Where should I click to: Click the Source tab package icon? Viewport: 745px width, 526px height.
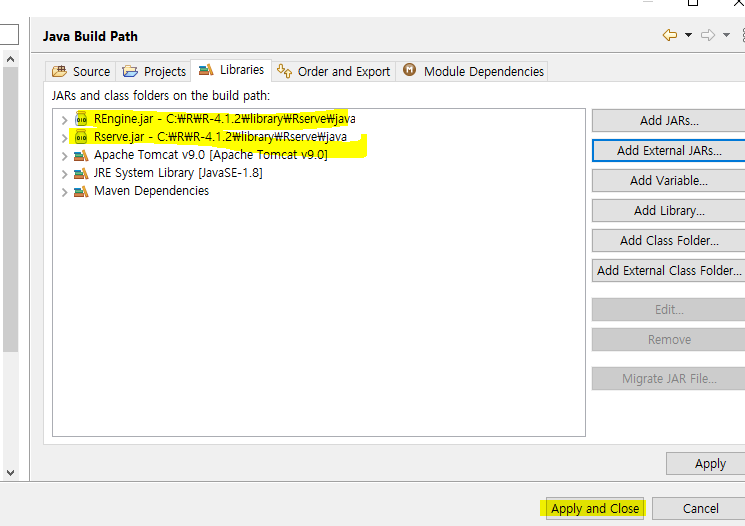pos(59,71)
